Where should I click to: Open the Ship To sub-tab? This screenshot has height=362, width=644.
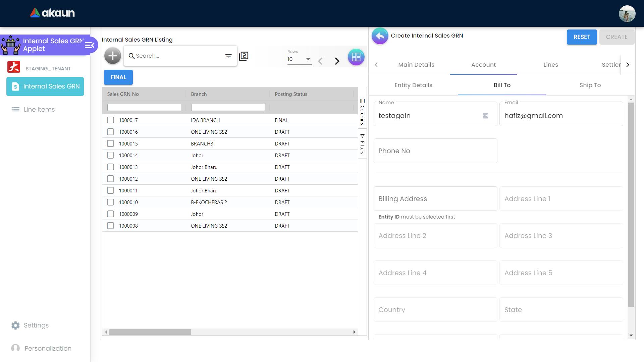click(590, 85)
